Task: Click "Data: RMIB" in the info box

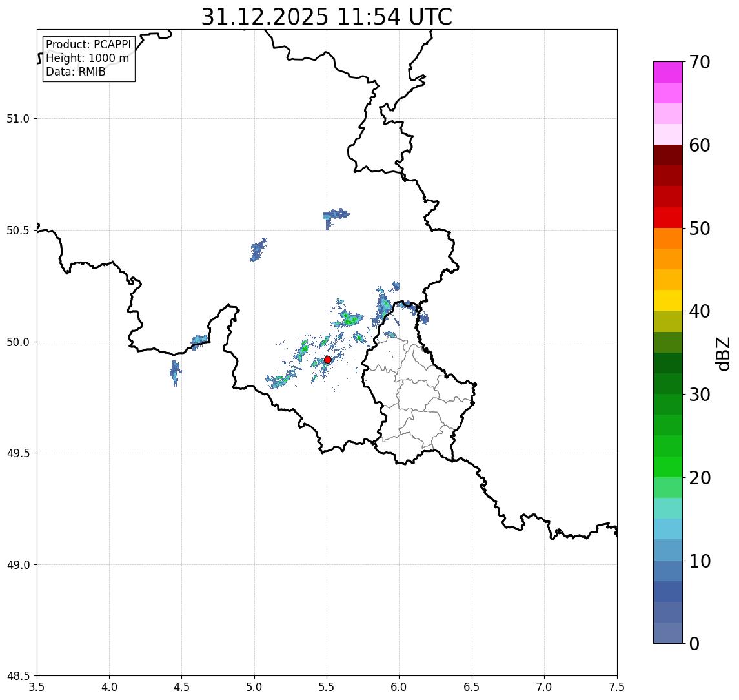Action: (76, 72)
